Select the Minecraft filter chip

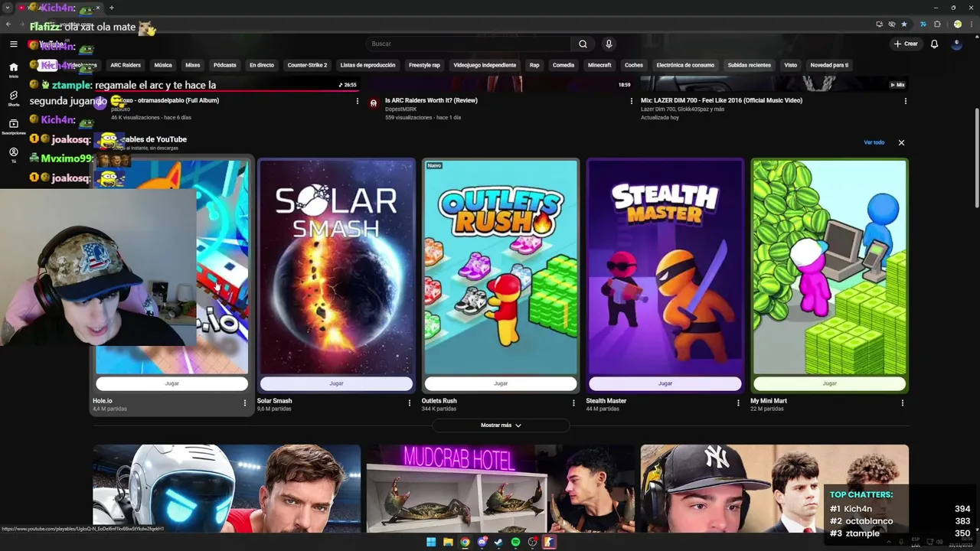click(x=599, y=65)
